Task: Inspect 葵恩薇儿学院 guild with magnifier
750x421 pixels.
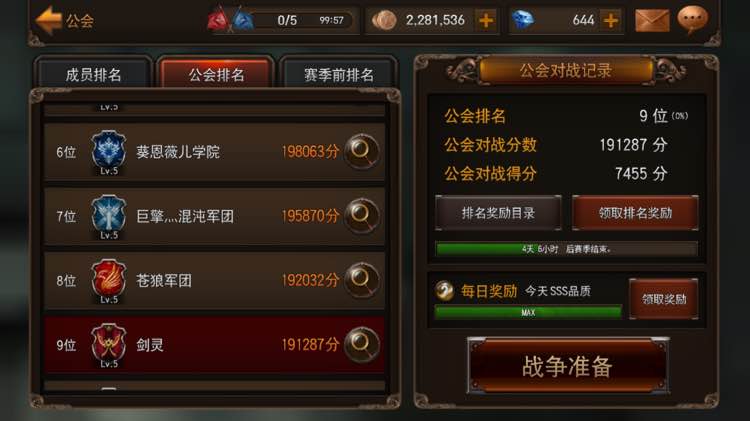Action: pyautogui.click(x=362, y=152)
